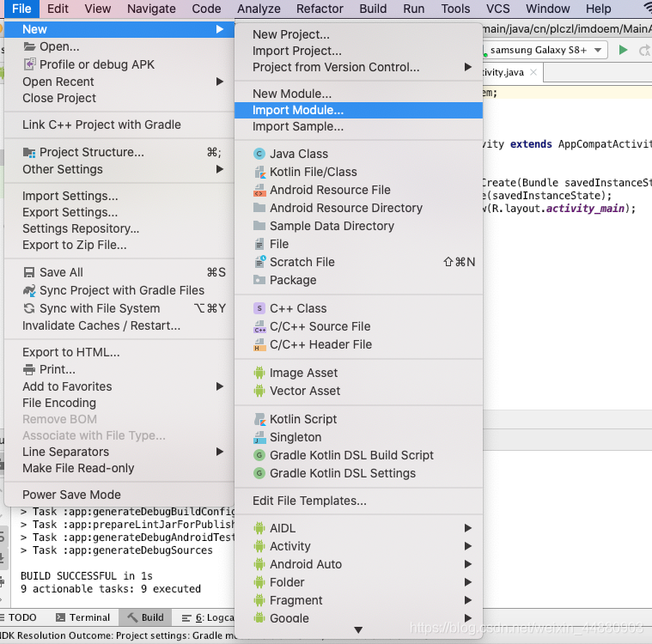Viewport: 652px width, 644px height.
Task: Click the Image Asset android icon
Action: click(x=259, y=373)
